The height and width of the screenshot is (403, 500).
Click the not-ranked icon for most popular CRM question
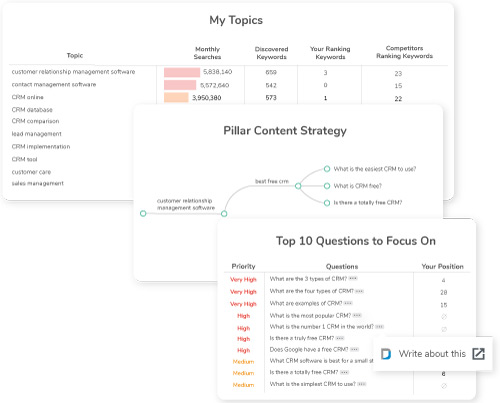[444, 316]
